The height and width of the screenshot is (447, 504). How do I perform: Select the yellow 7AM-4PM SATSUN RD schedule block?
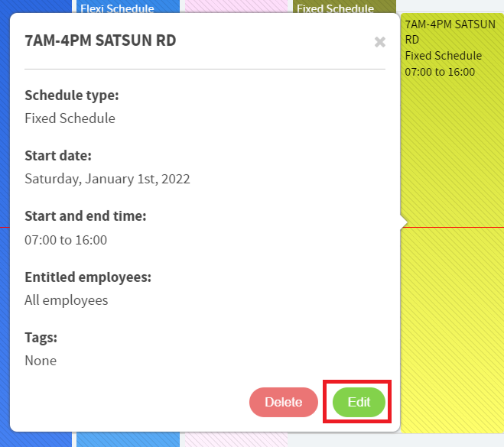(x=452, y=223)
